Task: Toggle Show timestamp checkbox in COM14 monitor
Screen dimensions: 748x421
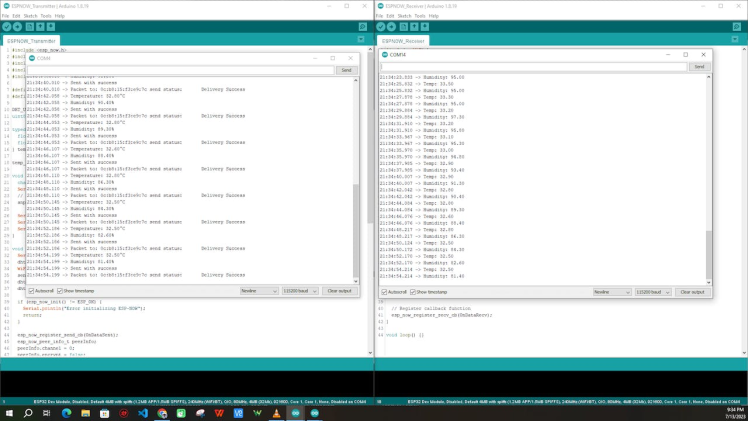Action: (x=414, y=292)
